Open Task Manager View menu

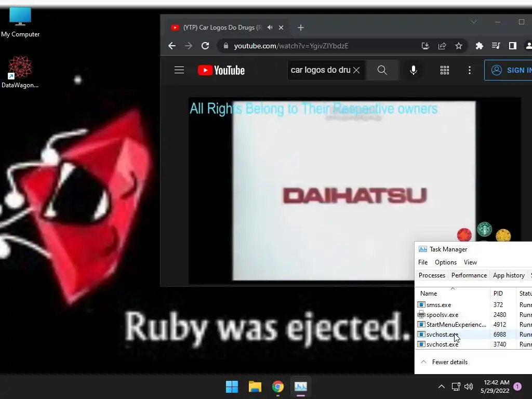pos(470,262)
